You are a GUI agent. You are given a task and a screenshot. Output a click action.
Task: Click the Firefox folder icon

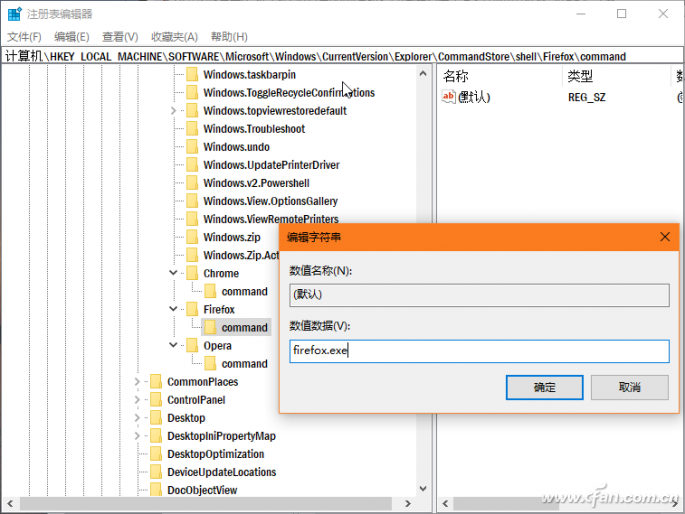coord(192,310)
